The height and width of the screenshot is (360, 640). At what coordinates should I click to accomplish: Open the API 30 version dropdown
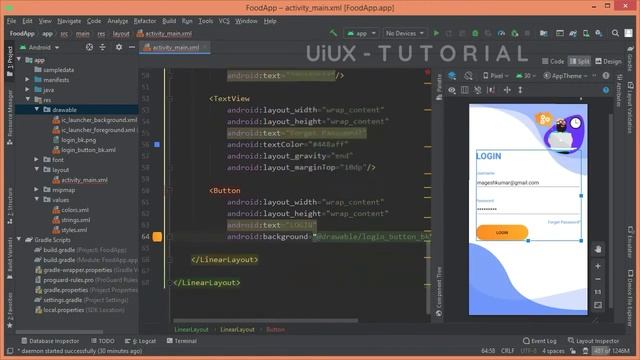click(526, 76)
